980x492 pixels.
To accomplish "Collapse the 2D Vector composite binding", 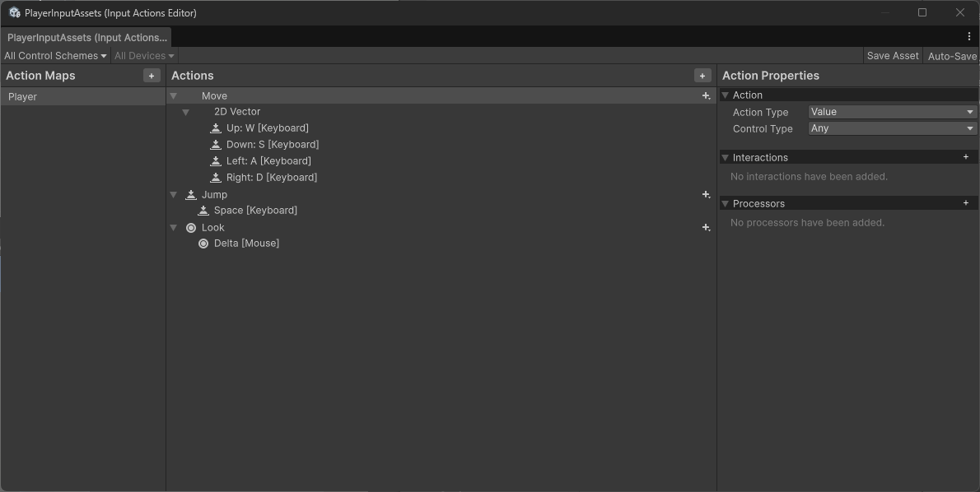I will tap(186, 112).
